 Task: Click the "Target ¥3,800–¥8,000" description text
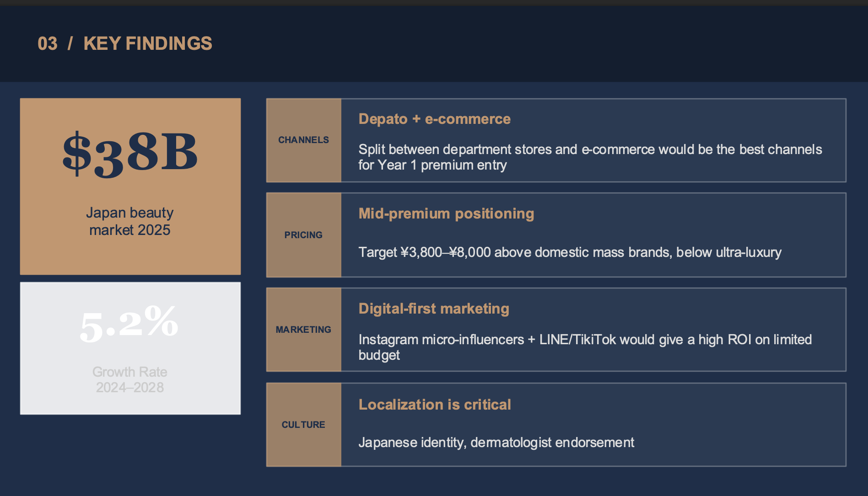[570, 252]
